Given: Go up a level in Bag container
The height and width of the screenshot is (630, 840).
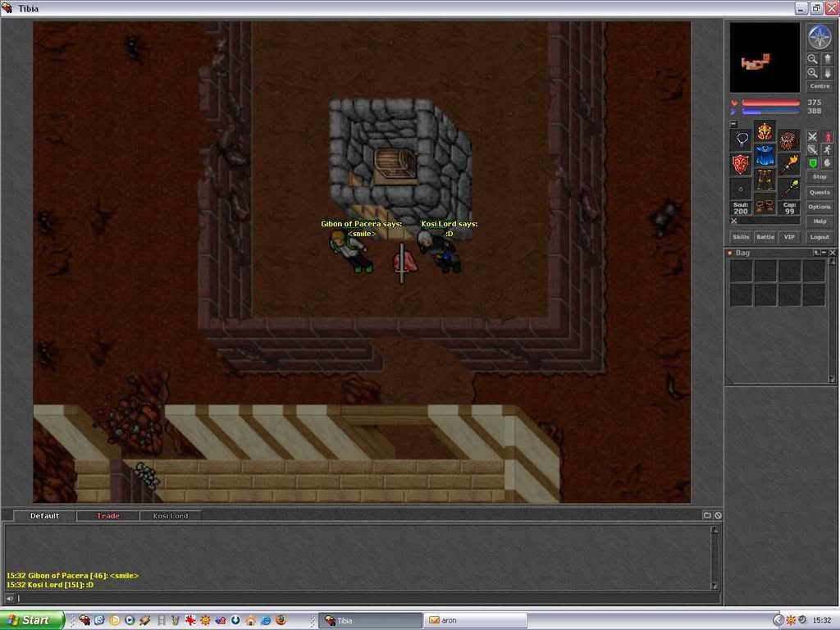Looking at the screenshot, I should (x=816, y=253).
